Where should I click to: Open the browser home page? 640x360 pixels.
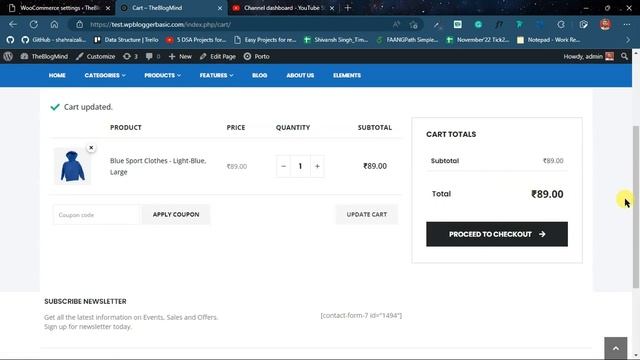(x=54, y=24)
